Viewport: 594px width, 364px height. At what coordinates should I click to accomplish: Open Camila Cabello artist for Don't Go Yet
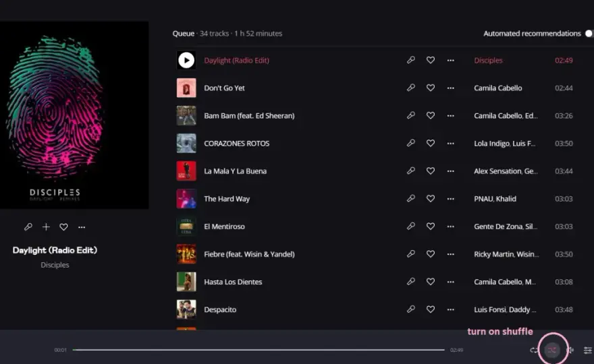click(497, 88)
